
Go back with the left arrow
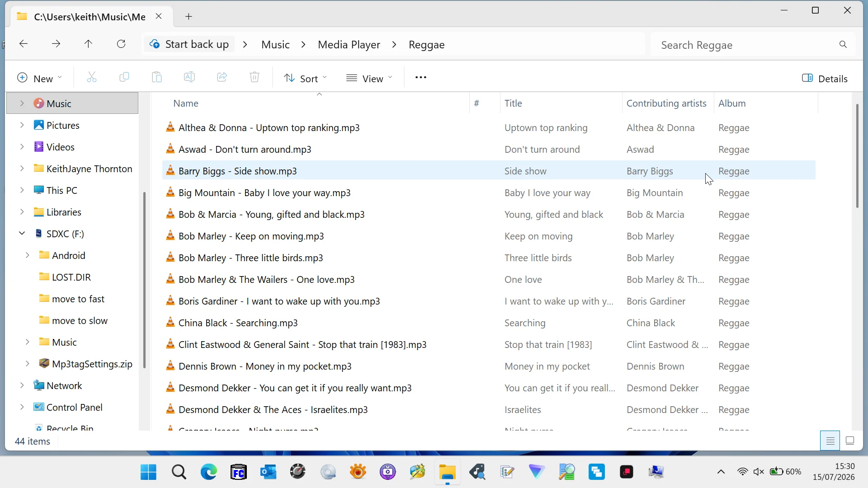[x=24, y=44]
